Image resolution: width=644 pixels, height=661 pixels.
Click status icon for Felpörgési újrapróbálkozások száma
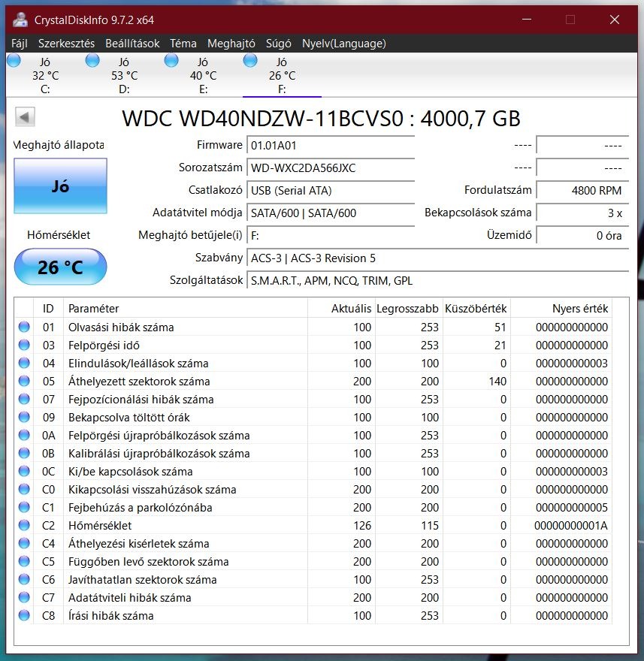tap(24, 435)
